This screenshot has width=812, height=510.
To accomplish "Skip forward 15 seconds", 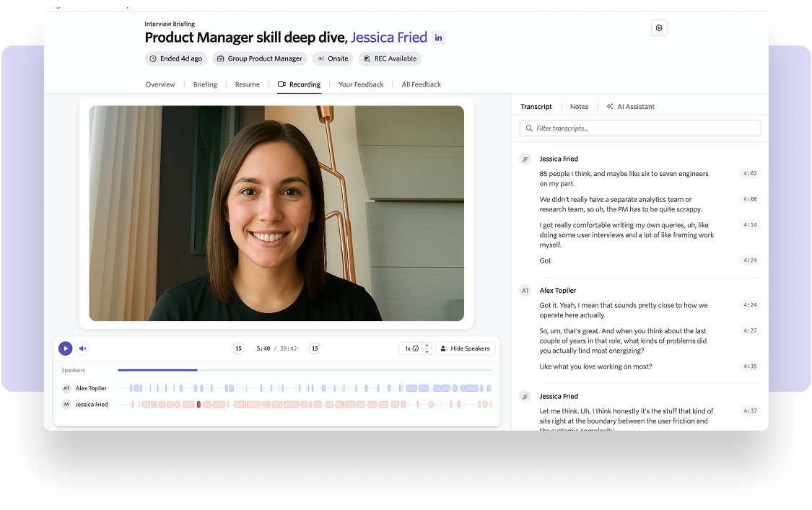I will (x=315, y=348).
